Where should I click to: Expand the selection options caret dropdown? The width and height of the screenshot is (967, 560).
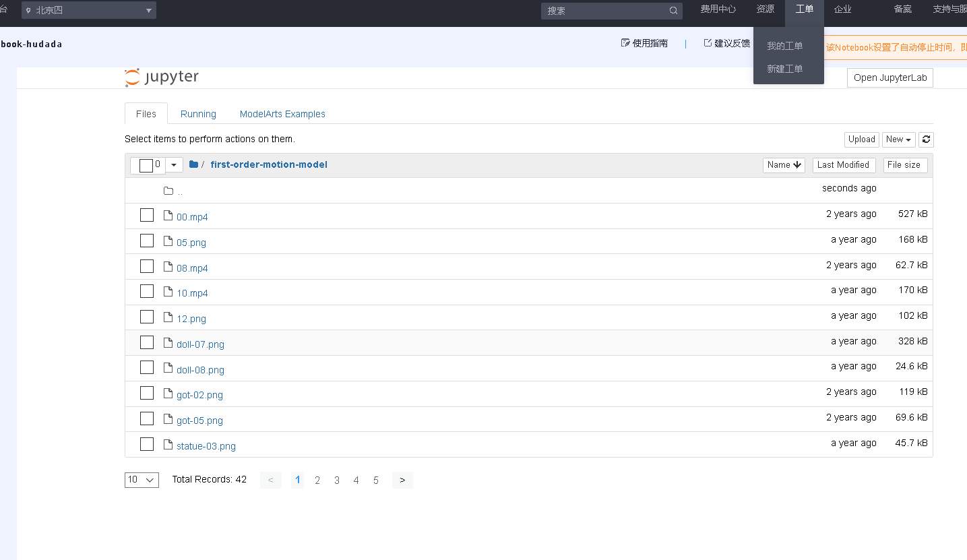174,165
